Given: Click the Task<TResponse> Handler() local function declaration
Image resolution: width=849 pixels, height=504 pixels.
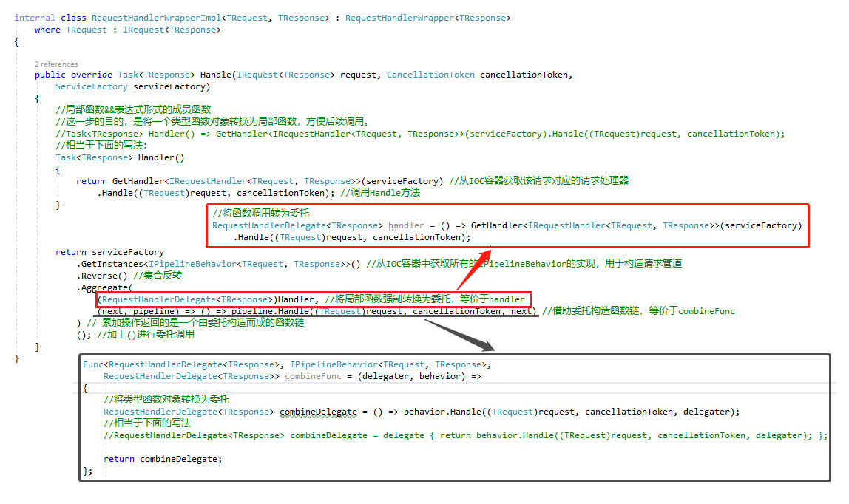Looking at the screenshot, I should [x=120, y=157].
